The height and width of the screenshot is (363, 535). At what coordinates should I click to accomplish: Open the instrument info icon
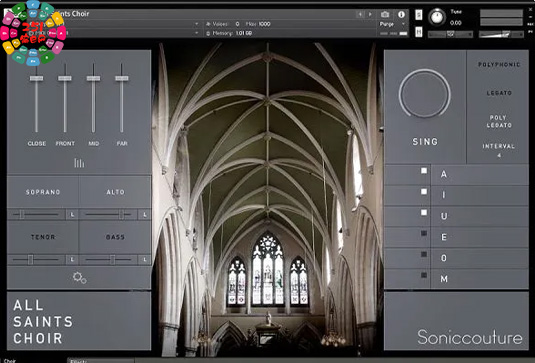401,14
